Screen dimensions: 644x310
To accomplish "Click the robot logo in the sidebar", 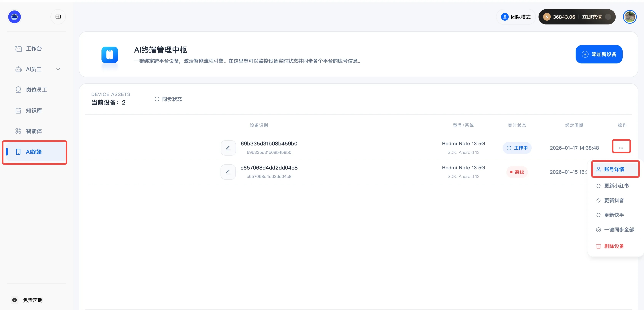I will point(15,17).
